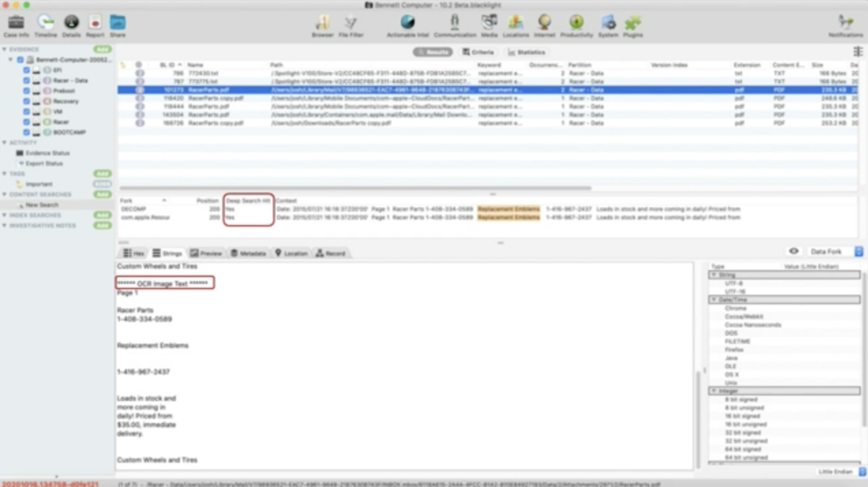The width and height of the screenshot is (868, 487).
Task: Expand the Index Searches section
Action: coord(4,215)
